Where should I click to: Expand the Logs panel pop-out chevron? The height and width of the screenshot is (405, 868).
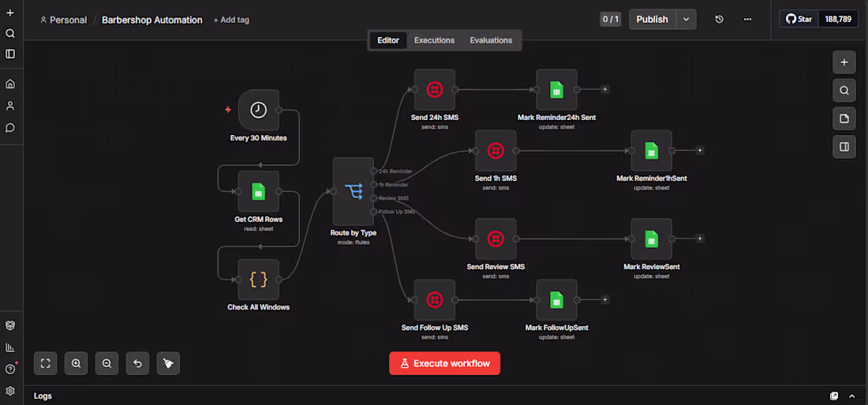point(851,396)
